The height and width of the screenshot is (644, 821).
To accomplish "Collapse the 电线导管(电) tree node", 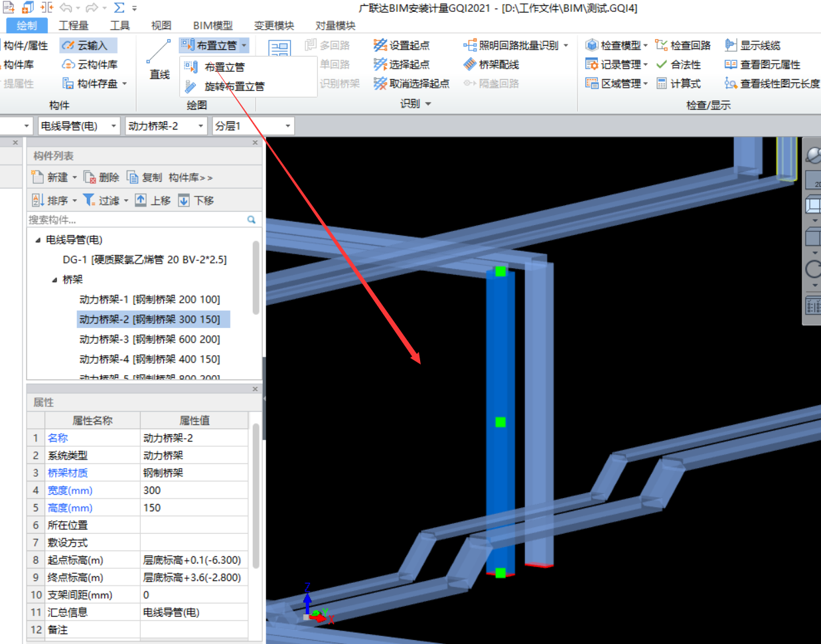I will pyautogui.click(x=38, y=240).
